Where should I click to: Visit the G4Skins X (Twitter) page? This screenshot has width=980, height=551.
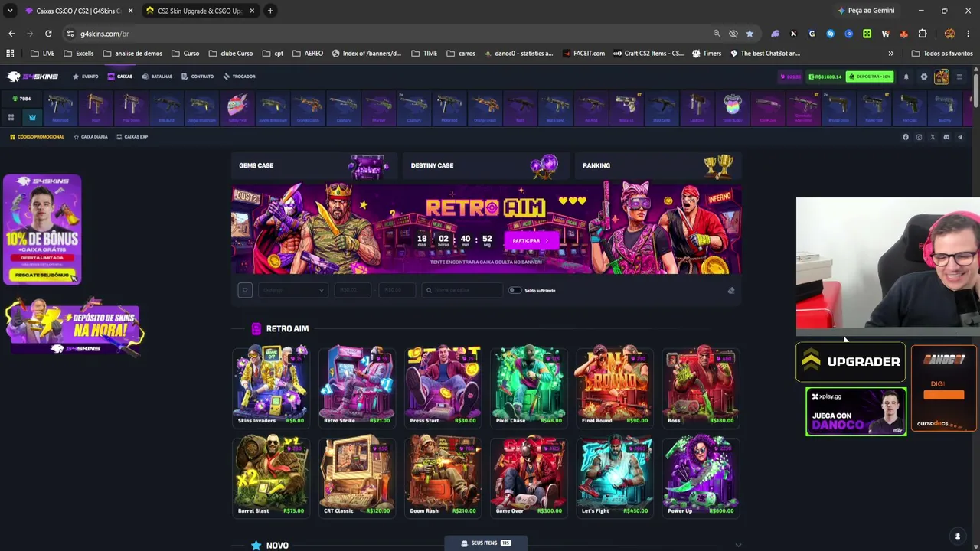933,137
